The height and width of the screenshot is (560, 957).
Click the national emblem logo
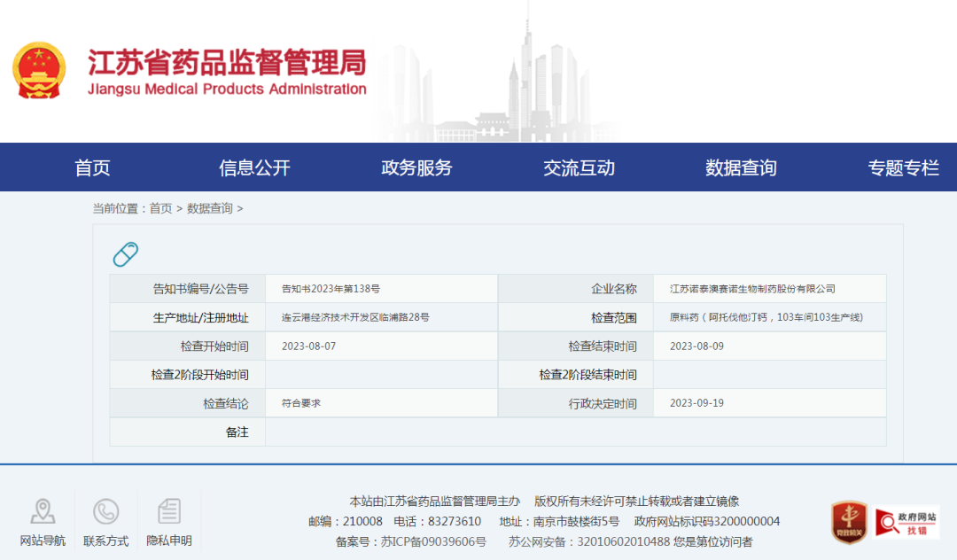pos(39,70)
